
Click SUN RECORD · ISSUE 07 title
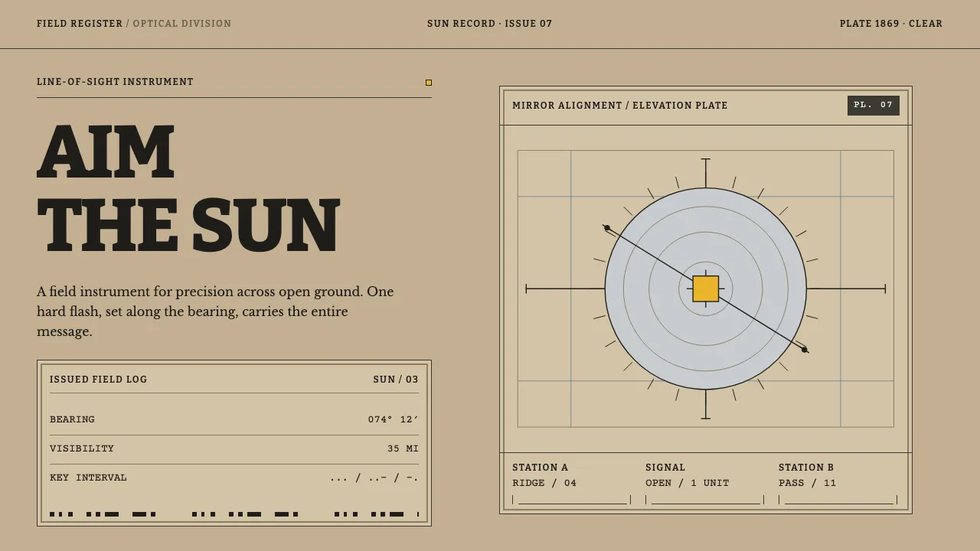coord(490,24)
